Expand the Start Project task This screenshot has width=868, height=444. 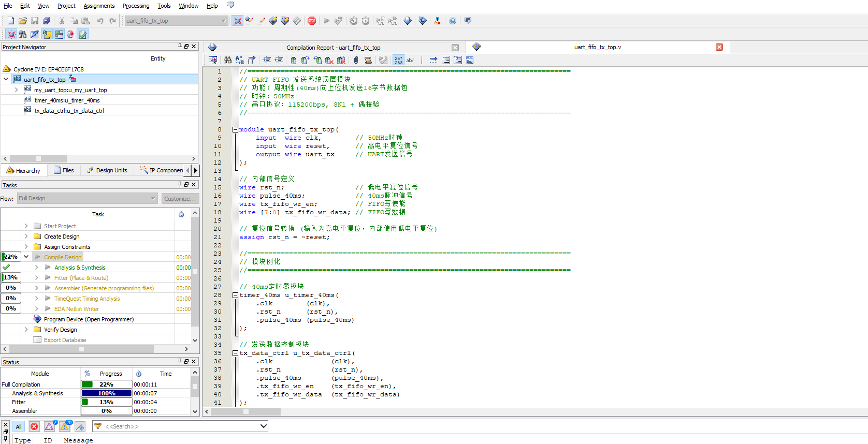tap(26, 226)
